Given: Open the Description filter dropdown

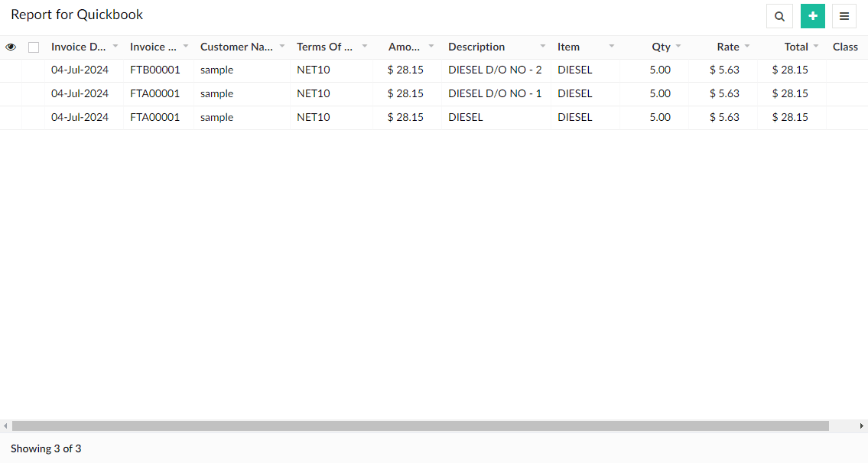Looking at the screenshot, I should (542, 47).
